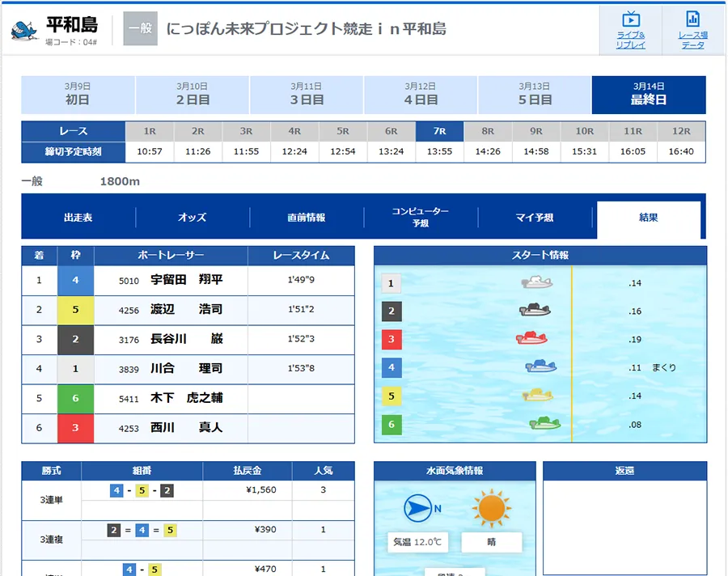Click the sunny weather icon
Screen dimensions: 728x576
click(490, 509)
